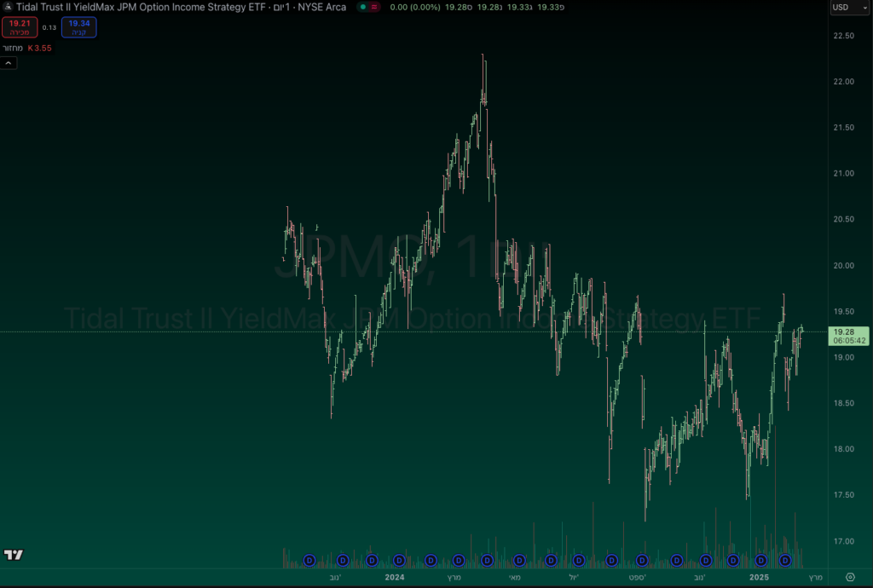Click the 0.13 spread value between sell and buy
873x588 pixels.
click(x=49, y=27)
